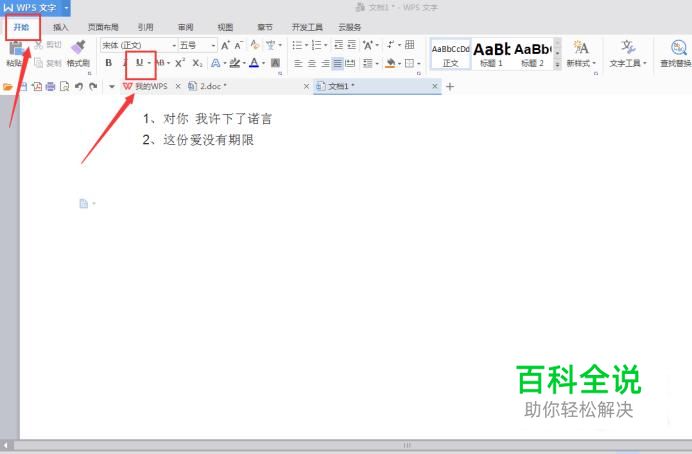The width and height of the screenshot is (692, 454).
Task: Click the insert table grid icon
Action: click(410, 45)
